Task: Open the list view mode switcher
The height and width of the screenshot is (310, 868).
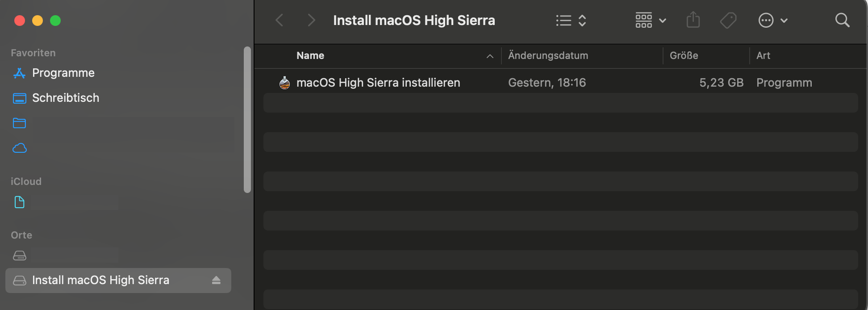Action: coord(571,20)
